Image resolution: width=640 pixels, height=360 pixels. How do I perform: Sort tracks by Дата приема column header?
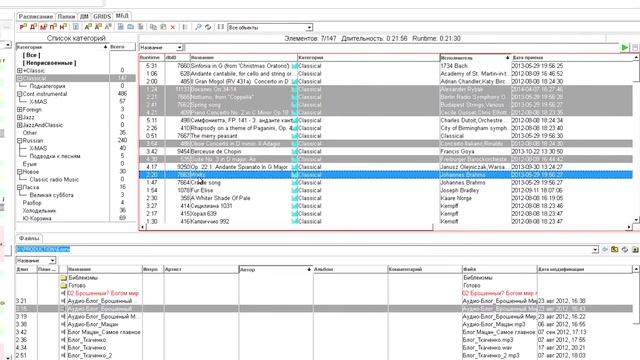(x=571, y=58)
